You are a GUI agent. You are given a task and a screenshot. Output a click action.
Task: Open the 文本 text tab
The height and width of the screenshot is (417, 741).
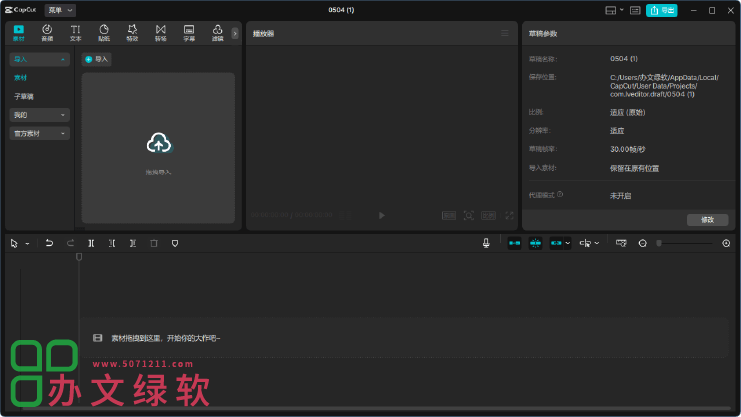pos(76,33)
